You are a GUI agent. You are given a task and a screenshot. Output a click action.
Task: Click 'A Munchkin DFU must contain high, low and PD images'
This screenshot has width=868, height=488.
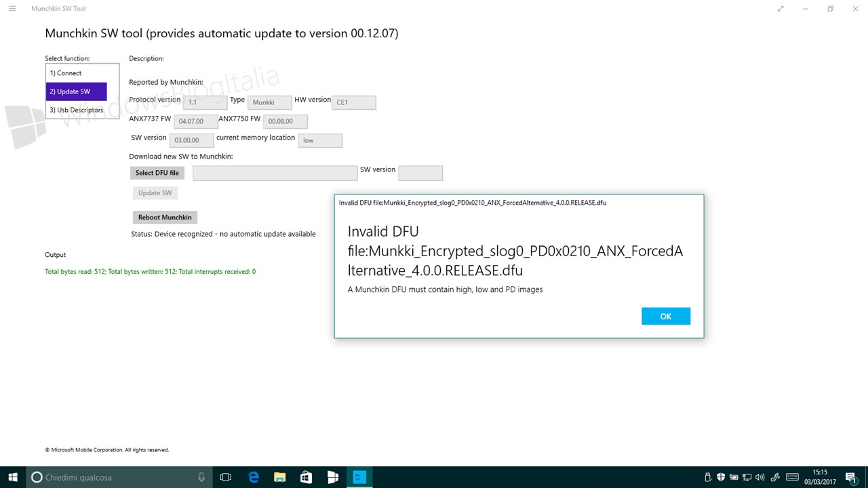point(446,289)
